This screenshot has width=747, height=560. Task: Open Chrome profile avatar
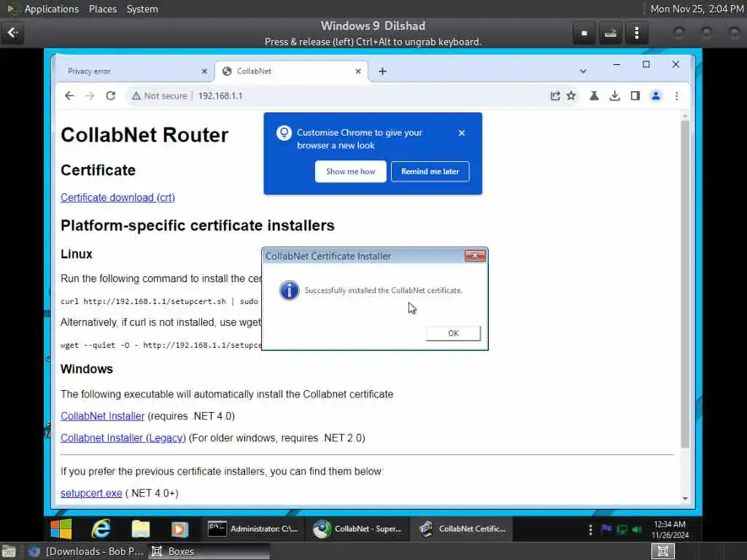pos(656,96)
